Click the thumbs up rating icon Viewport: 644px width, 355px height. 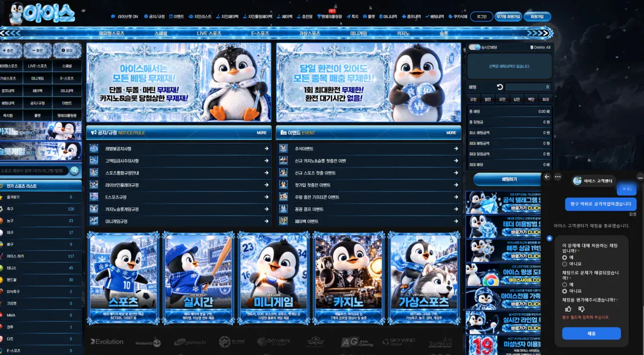569,309
